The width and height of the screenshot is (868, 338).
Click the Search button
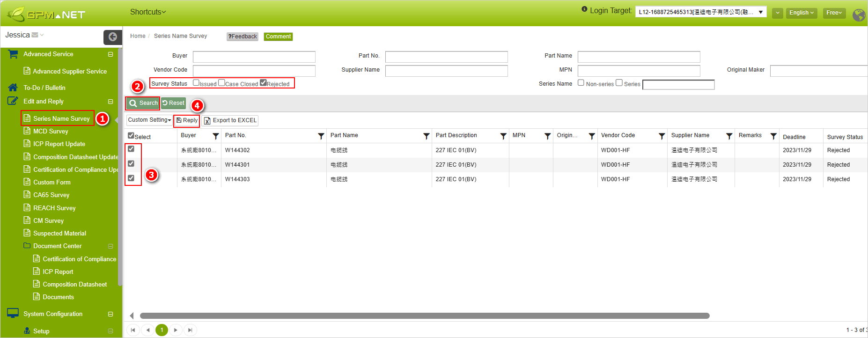point(143,103)
